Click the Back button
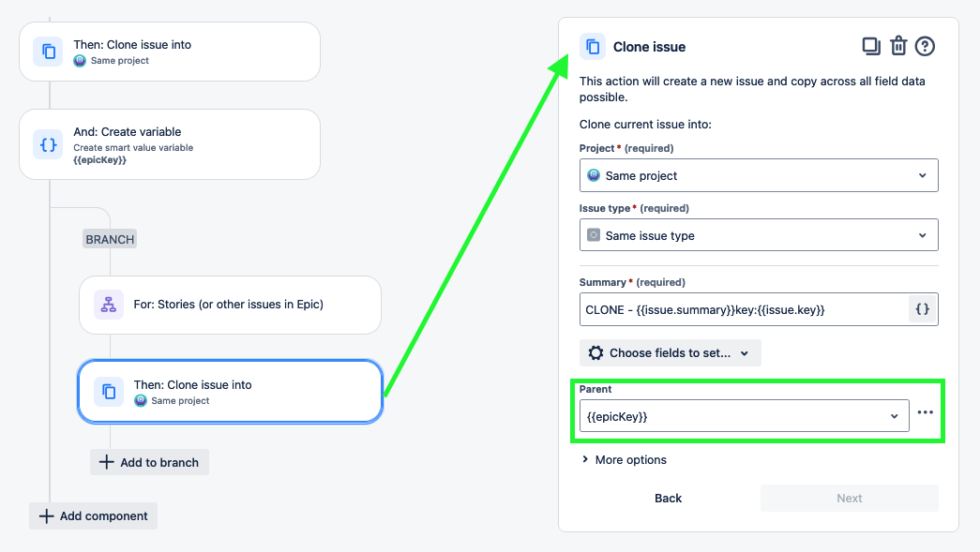980x552 pixels. click(x=668, y=498)
